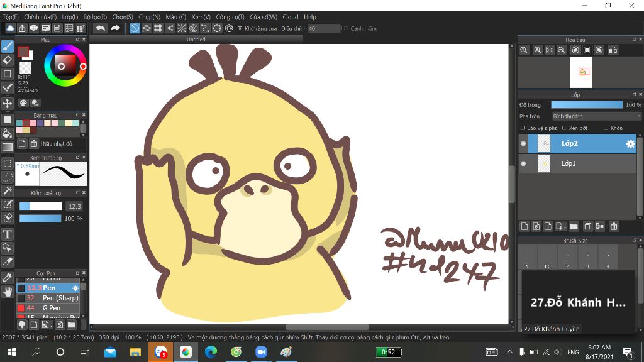Open the Zoom app in taskbar
The height and width of the screenshot is (362, 644).
click(261, 352)
